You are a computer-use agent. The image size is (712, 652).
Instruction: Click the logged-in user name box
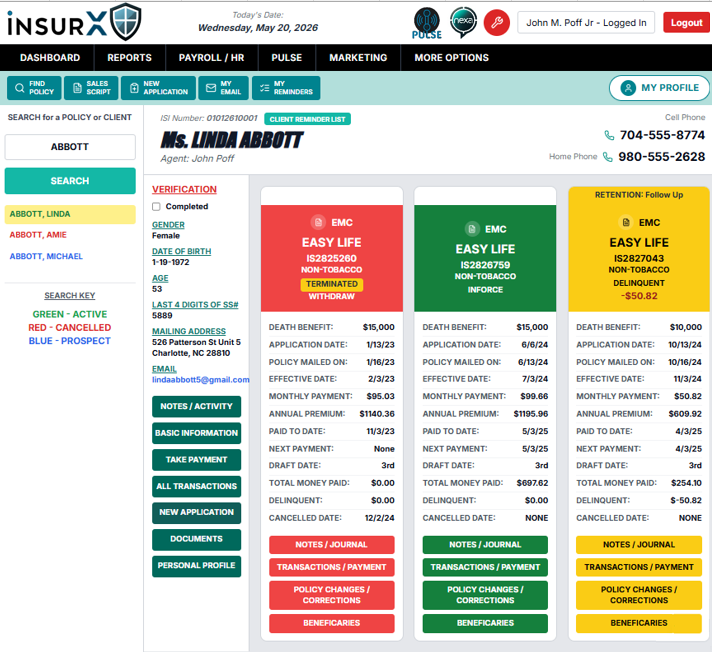(x=586, y=23)
